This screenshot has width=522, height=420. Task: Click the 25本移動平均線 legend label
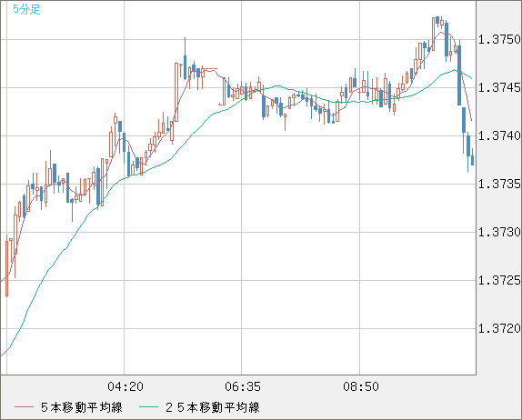(x=213, y=407)
